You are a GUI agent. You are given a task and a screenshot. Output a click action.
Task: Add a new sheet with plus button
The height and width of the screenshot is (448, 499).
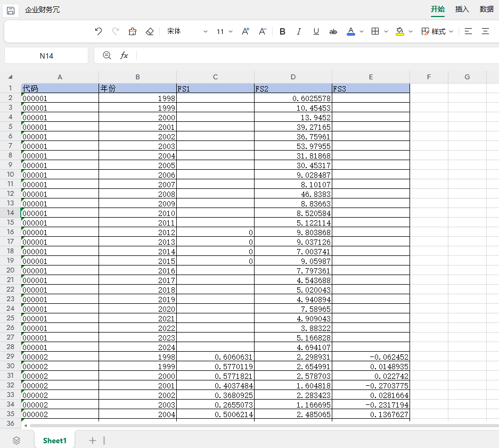tap(93, 440)
